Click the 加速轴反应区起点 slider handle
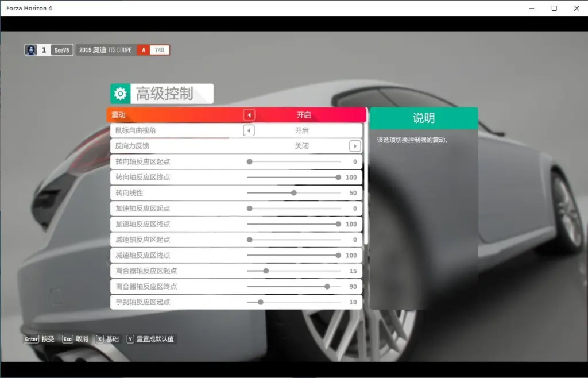The width and height of the screenshot is (588, 378). (x=250, y=209)
